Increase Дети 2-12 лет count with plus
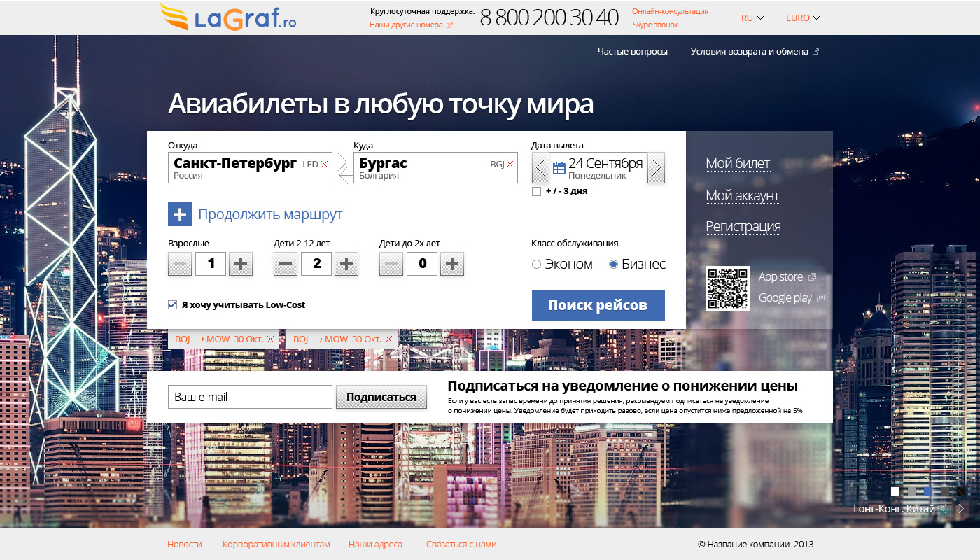980x560 pixels. pyautogui.click(x=346, y=264)
